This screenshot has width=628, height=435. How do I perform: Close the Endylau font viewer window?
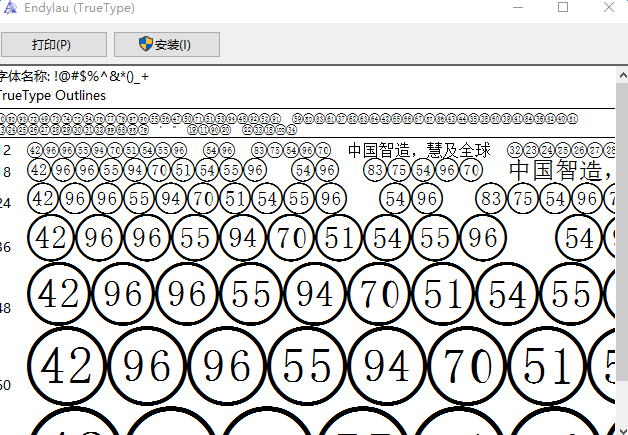(x=609, y=8)
